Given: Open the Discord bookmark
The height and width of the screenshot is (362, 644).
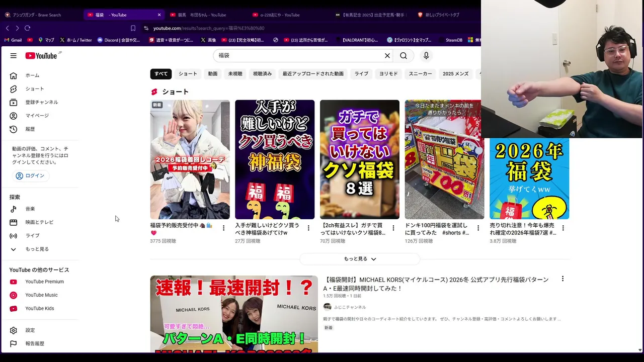Looking at the screenshot, I should pos(119,40).
